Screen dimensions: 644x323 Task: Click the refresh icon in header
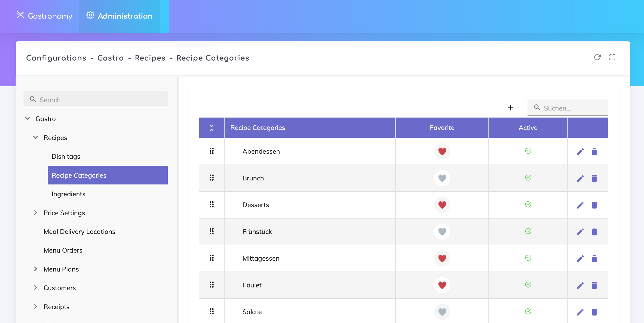[597, 57]
